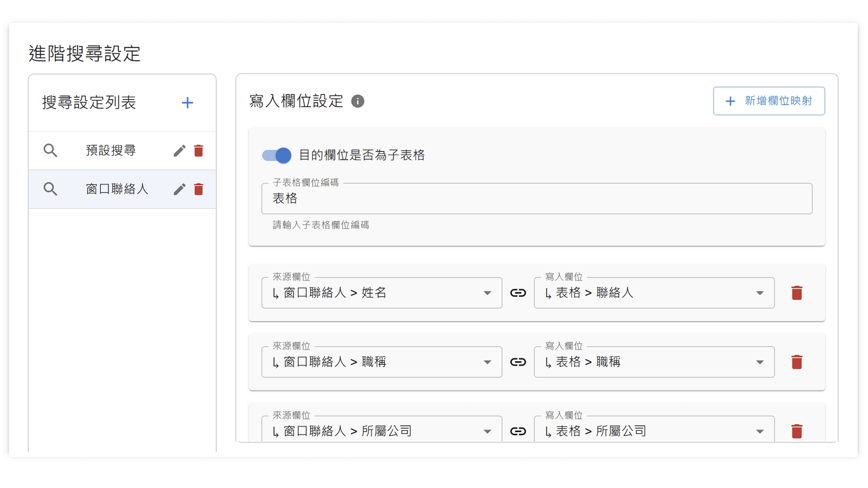Select the 窗口聯絡人 search setting entry

coord(117,189)
